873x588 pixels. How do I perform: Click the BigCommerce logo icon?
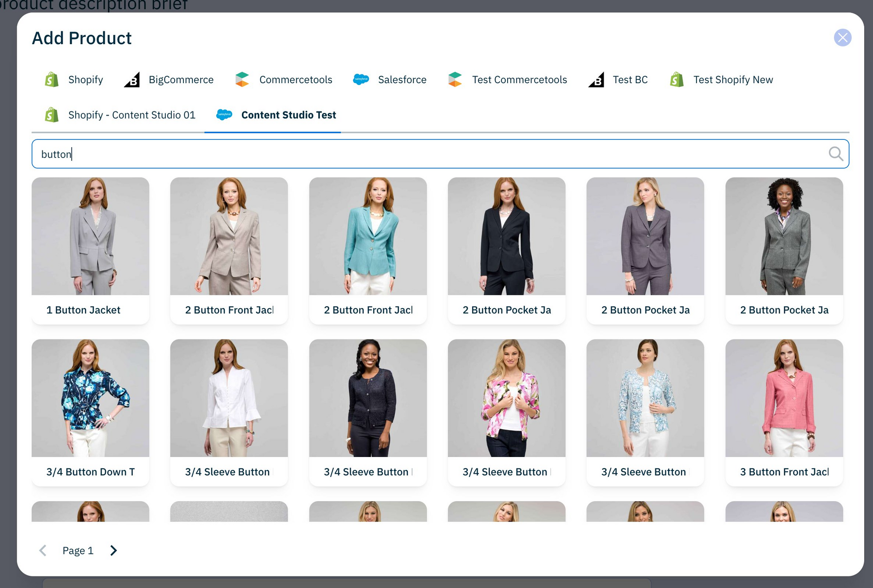pyautogui.click(x=132, y=79)
